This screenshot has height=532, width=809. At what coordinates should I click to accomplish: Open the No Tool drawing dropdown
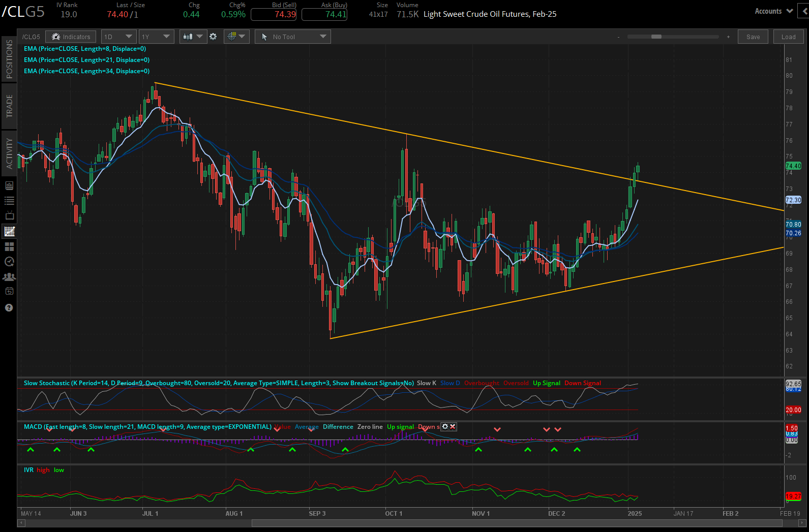[293, 37]
